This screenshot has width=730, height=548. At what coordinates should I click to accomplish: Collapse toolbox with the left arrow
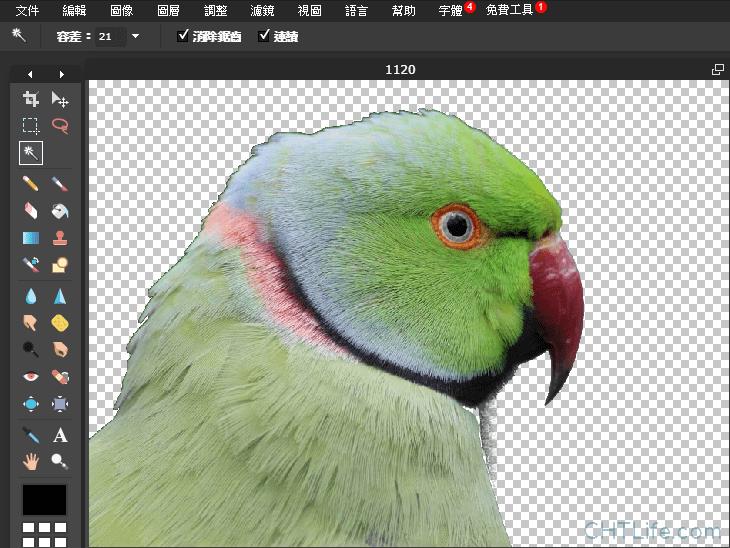pos(31,74)
